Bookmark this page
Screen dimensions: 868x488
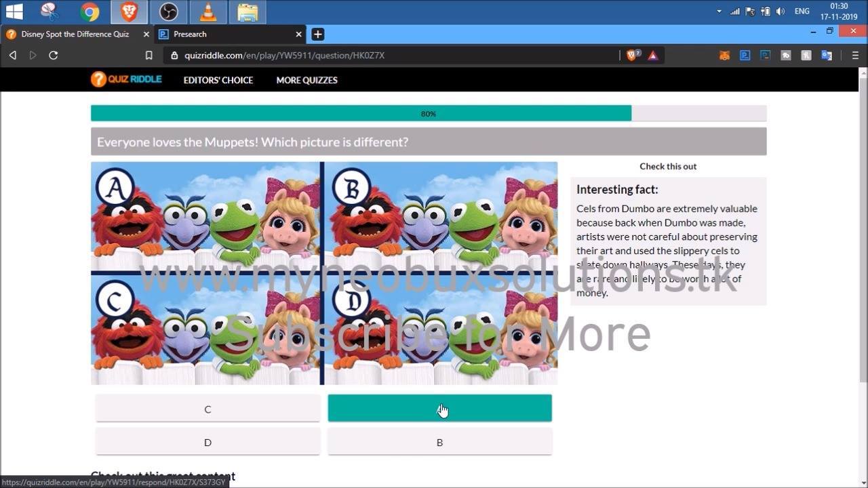(149, 56)
